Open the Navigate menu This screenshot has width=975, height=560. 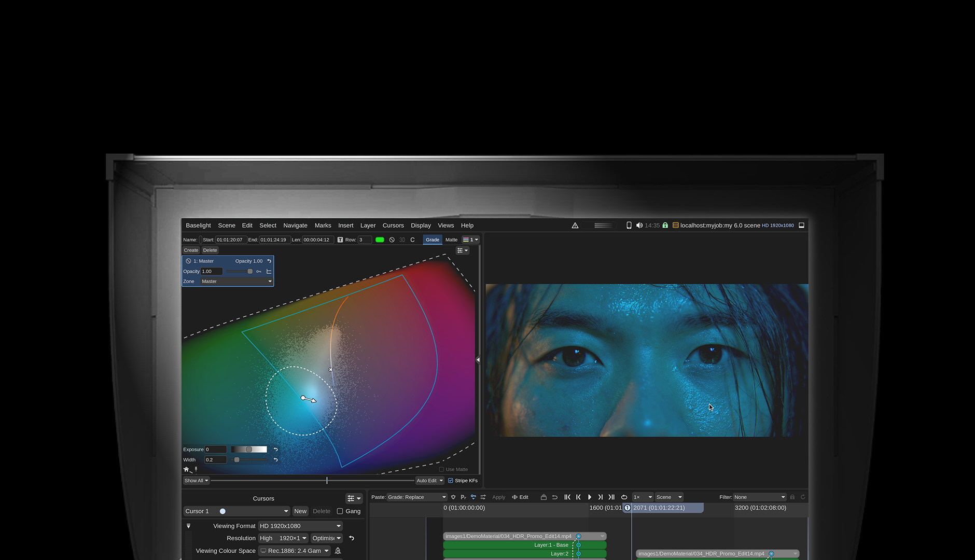click(295, 226)
